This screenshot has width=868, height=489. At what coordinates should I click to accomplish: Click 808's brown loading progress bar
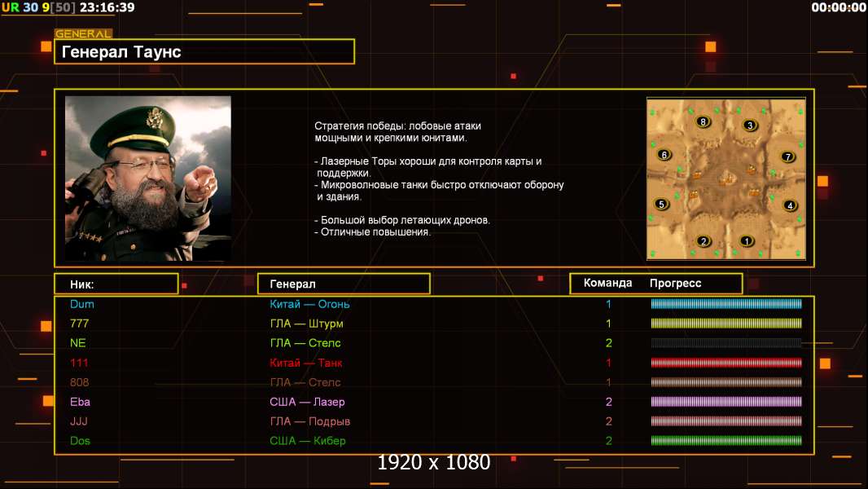coord(726,381)
